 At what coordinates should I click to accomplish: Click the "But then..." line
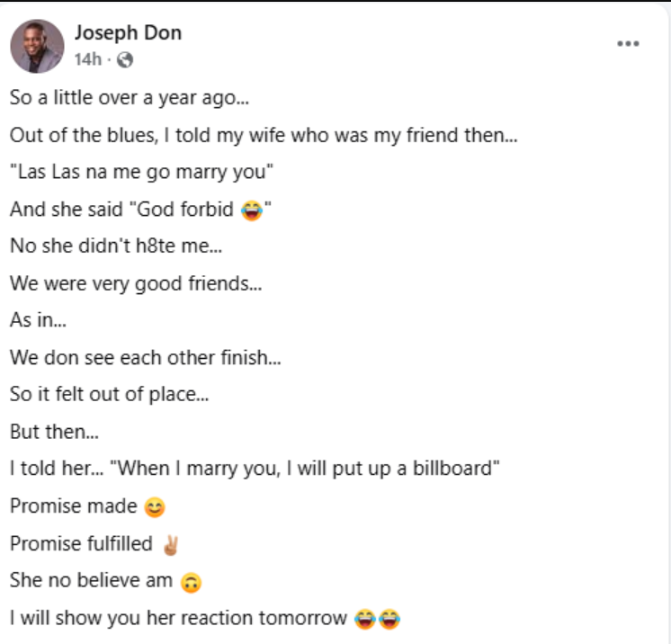click(54, 431)
